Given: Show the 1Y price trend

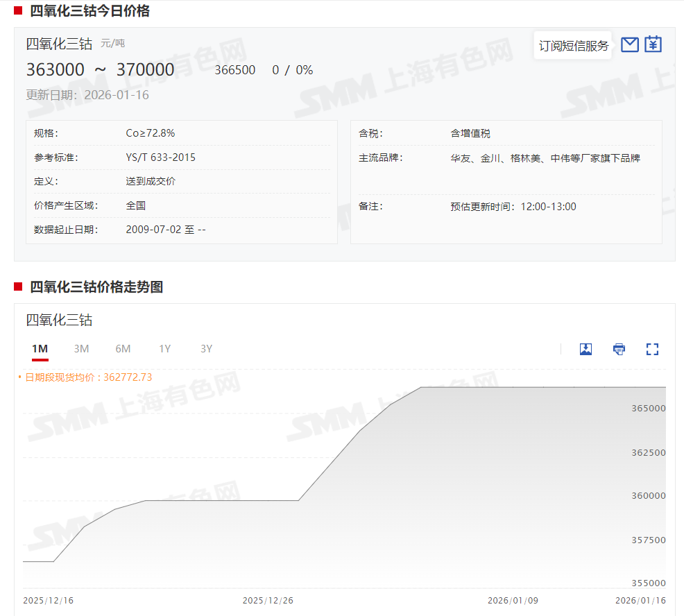Looking at the screenshot, I should pos(164,349).
